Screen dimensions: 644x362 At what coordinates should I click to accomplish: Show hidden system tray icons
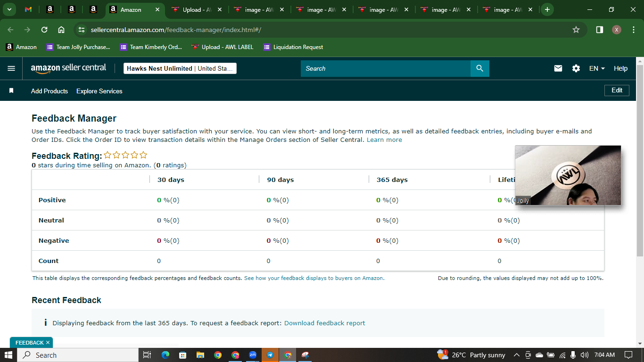(516, 355)
